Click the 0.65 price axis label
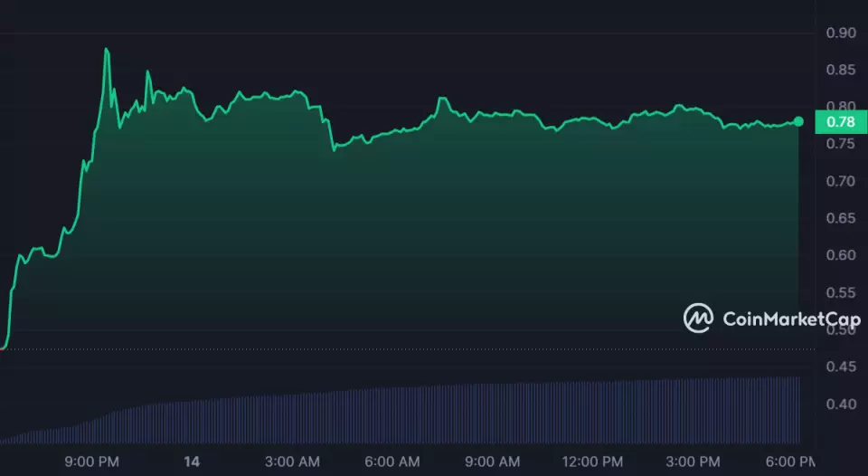This screenshot has height=476, width=868. [841, 218]
